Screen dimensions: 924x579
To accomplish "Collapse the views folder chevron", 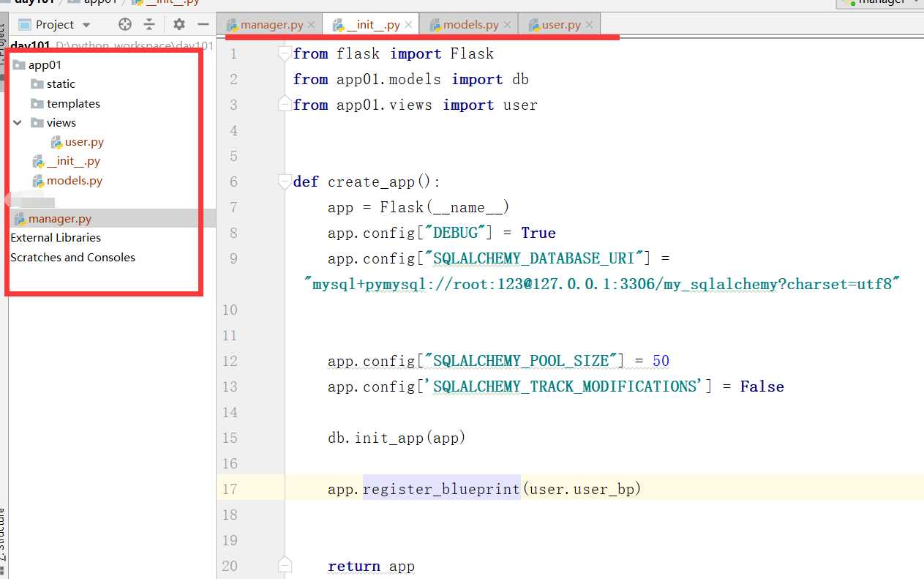I will pyautogui.click(x=18, y=123).
